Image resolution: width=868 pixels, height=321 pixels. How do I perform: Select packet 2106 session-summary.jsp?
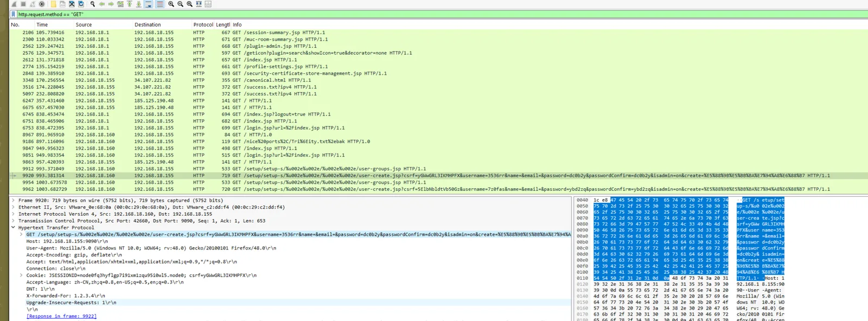tap(438, 33)
